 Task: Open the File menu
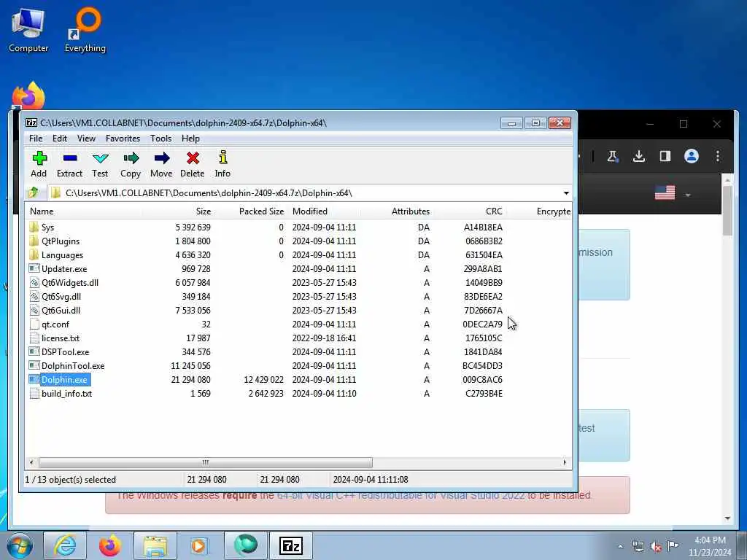(36, 139)
